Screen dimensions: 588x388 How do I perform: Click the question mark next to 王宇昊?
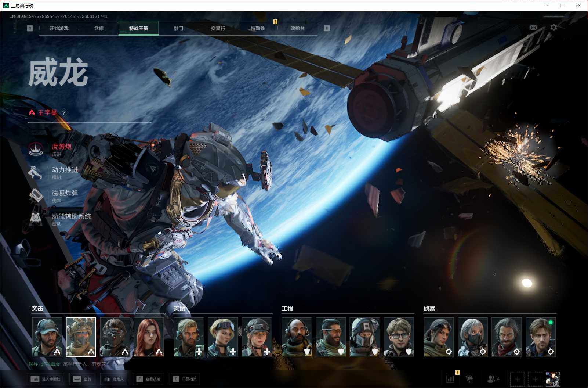(64, 112)
